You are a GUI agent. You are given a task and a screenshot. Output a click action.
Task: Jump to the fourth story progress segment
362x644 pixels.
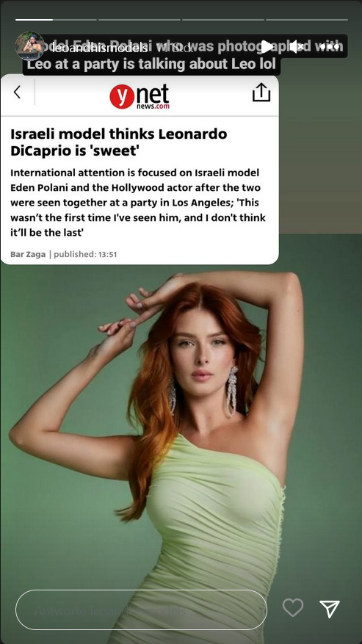tap(306, 20)
